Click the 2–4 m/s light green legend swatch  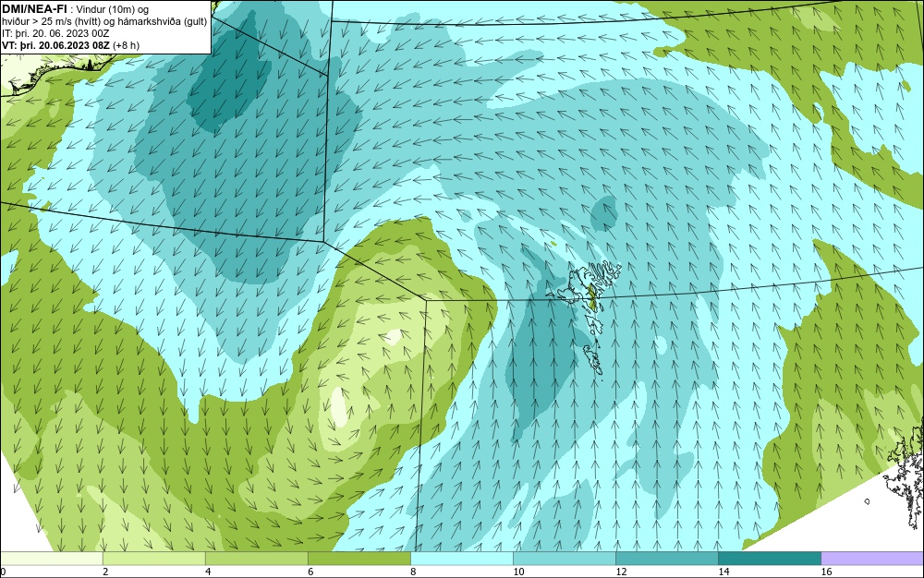click(x=153, y=559)
